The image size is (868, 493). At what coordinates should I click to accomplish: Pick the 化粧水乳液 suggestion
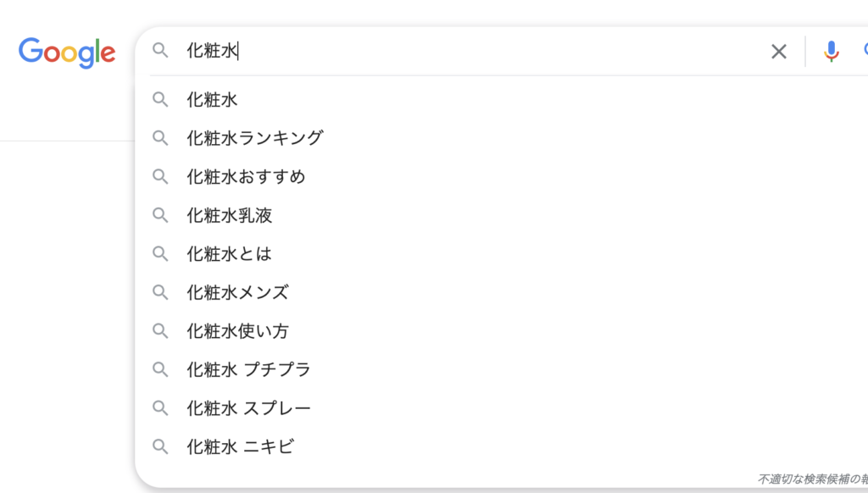pyautogui.click(x=502, y=215)
